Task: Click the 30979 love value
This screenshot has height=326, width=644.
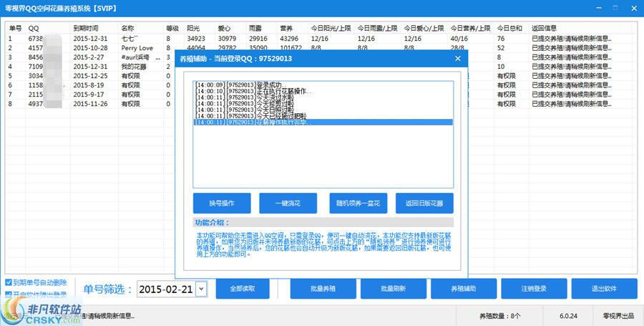Action: (227, 39)
